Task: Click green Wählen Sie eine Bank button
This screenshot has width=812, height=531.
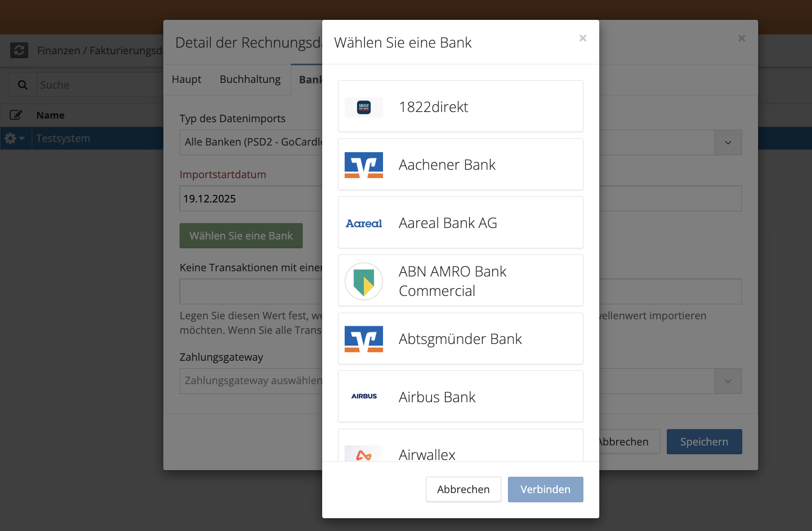Action: (x=241, y=236)
